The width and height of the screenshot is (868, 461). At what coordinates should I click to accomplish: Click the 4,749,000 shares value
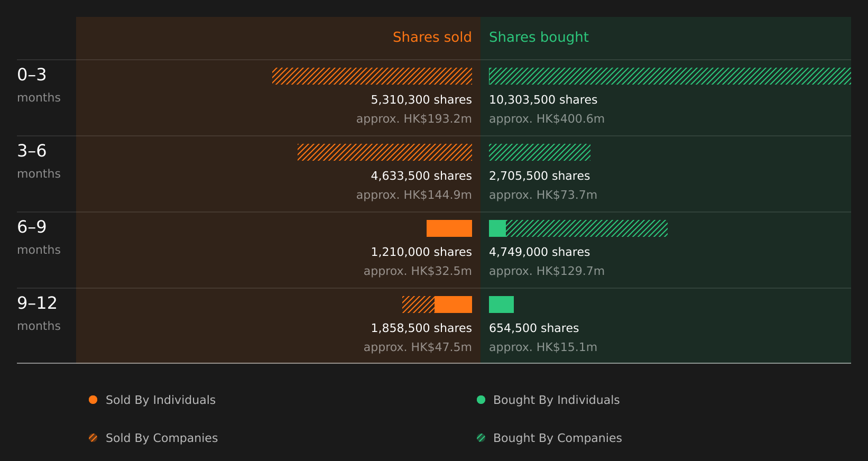[x=539, y=252]
